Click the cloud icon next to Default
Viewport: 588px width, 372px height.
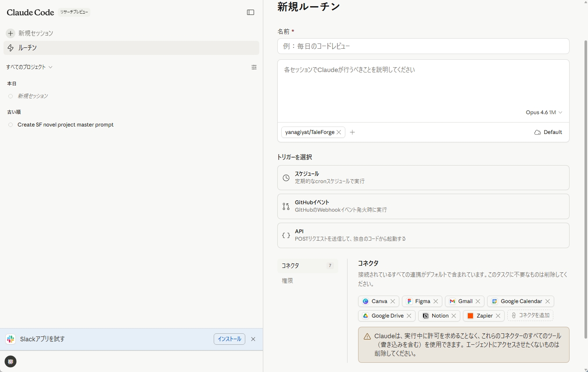[536, 132]
